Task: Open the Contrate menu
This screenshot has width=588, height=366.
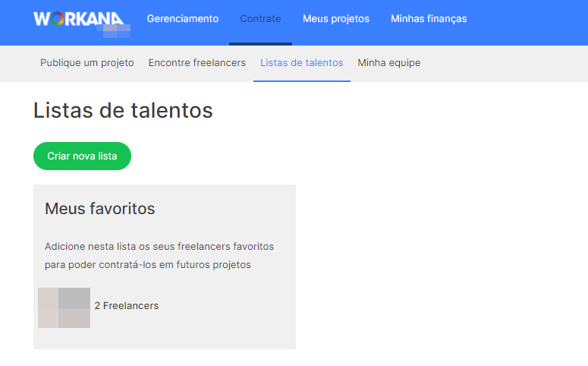Action: point(260,19)
